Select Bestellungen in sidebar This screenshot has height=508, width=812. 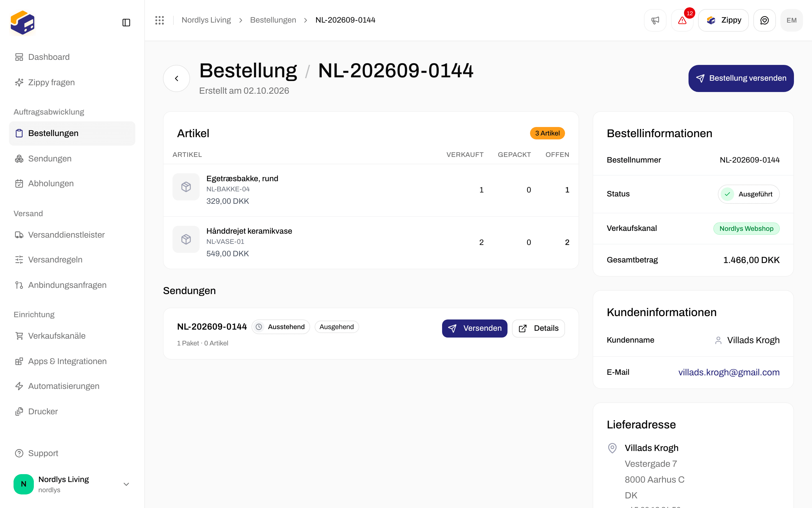pyautogui.click(x=72, y=133)
